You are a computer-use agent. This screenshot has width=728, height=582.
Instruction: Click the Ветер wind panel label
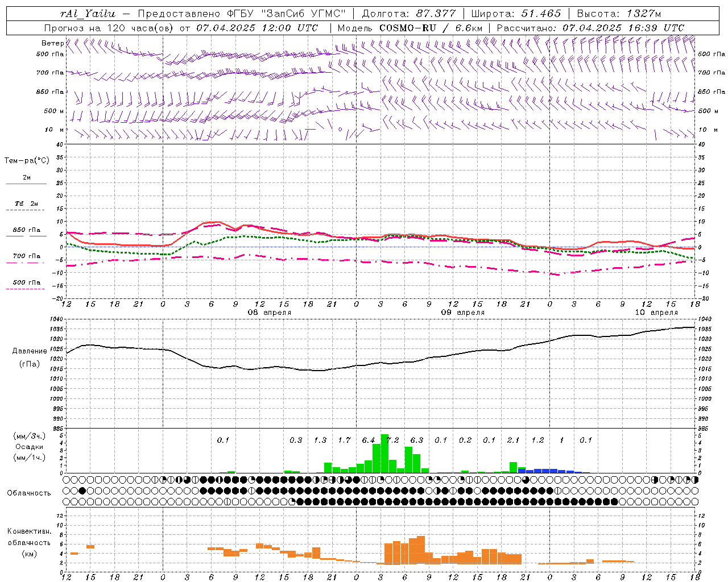[53, 43]
